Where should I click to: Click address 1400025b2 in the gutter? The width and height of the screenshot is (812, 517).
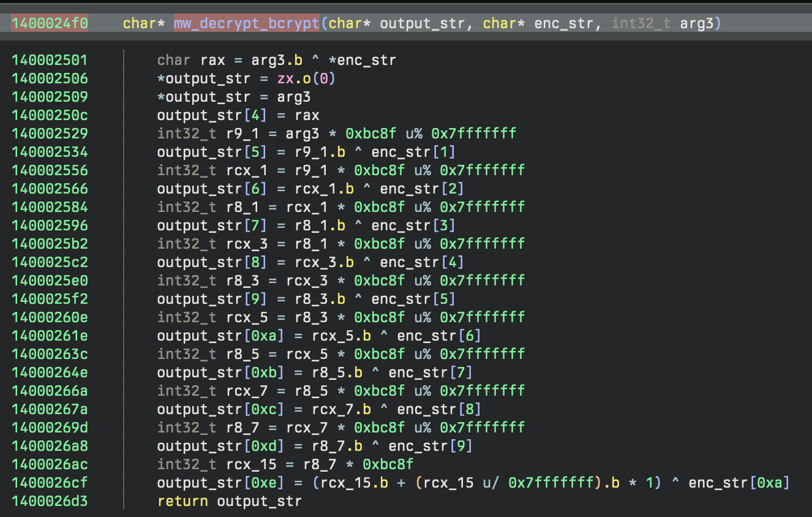tap(50, 244)
